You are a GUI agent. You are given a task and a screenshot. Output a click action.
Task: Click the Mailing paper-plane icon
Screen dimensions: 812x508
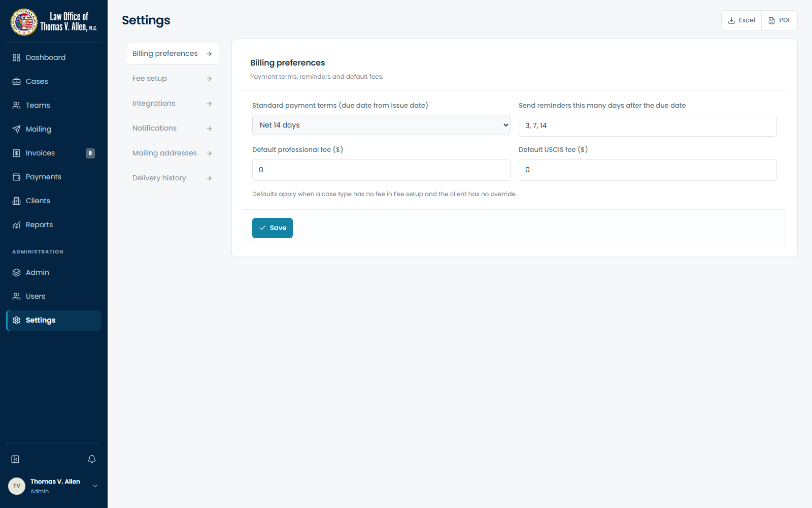[16, 129]
